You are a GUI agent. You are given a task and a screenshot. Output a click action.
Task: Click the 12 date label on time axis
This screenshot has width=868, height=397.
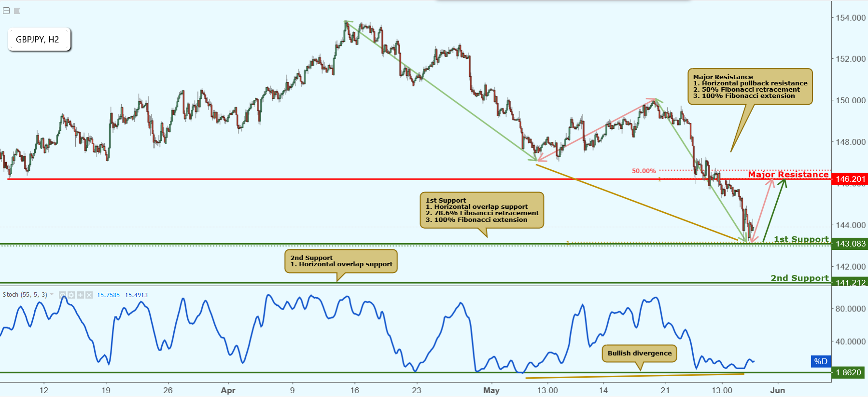[x=44, y=390]
